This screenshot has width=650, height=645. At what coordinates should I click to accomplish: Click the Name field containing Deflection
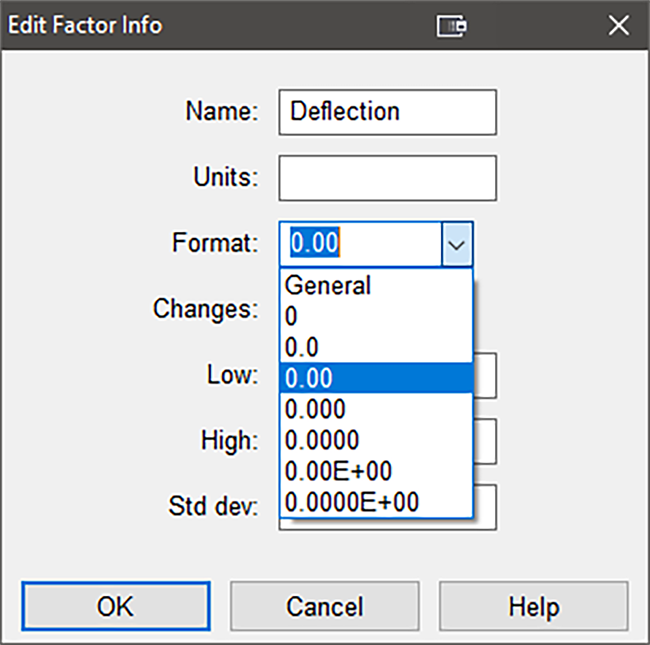click(387, 112)
